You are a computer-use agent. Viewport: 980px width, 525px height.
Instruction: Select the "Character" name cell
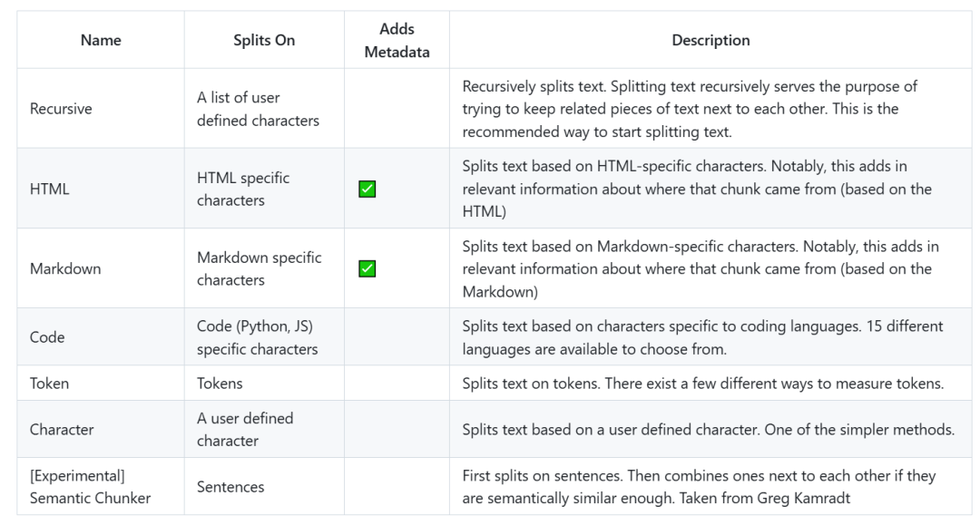pos(62,430)
